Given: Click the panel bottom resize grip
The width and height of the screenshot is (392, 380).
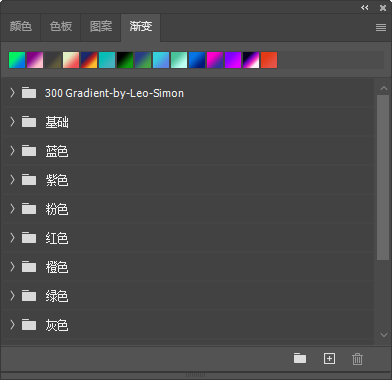Looking at the screenshot, I should click(196, 375).
